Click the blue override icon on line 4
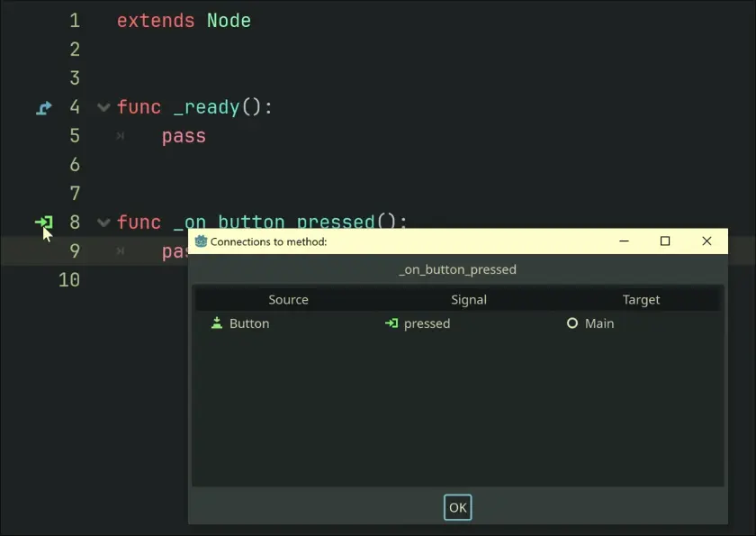 43,108
